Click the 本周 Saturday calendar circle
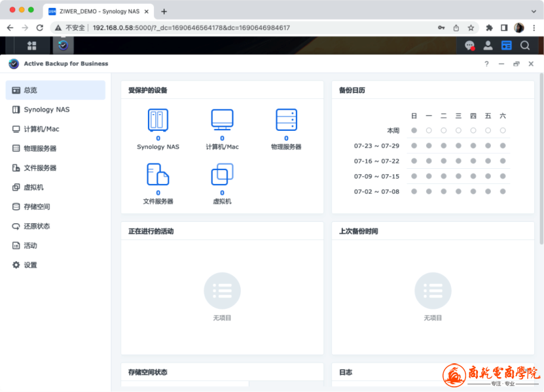 pyautogui.click(x=503, y=130)
